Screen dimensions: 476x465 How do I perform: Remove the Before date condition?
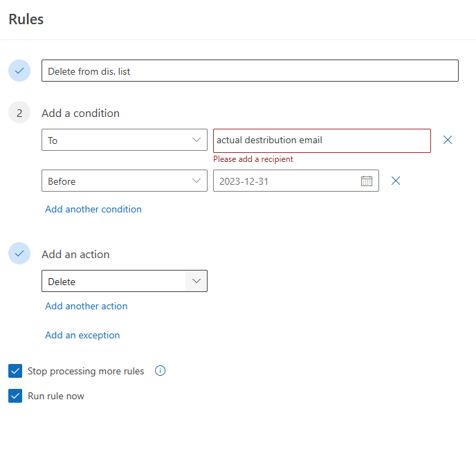click(396, 181)
